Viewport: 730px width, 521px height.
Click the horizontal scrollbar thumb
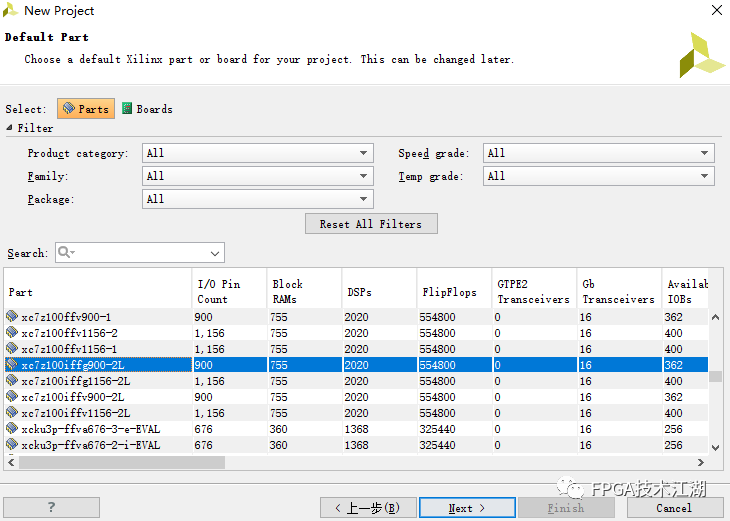pos(122,462)
